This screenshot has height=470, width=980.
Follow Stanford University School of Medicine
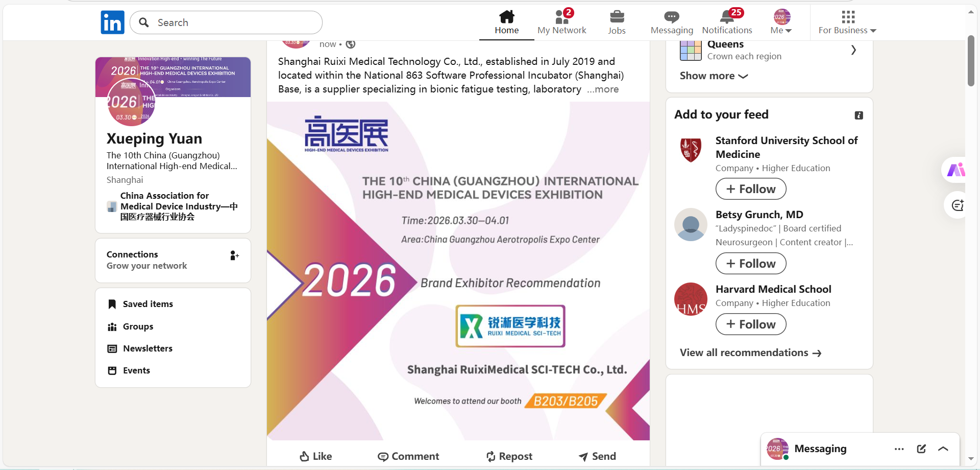[750, 189]
